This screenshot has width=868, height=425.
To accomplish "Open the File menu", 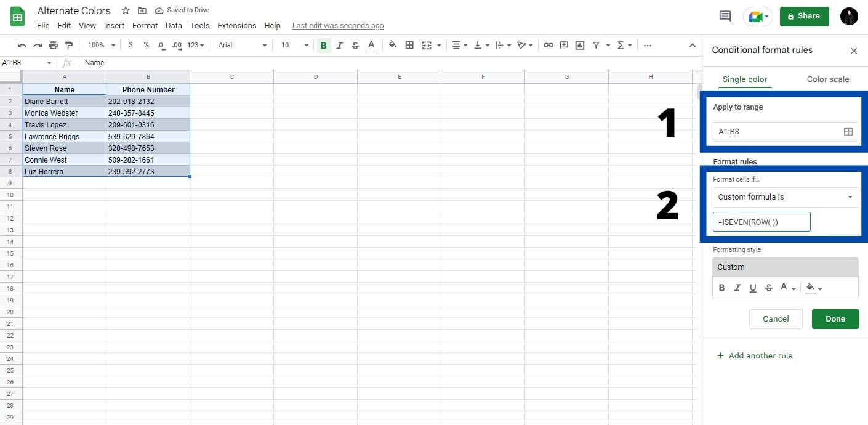I will (43, 25).
